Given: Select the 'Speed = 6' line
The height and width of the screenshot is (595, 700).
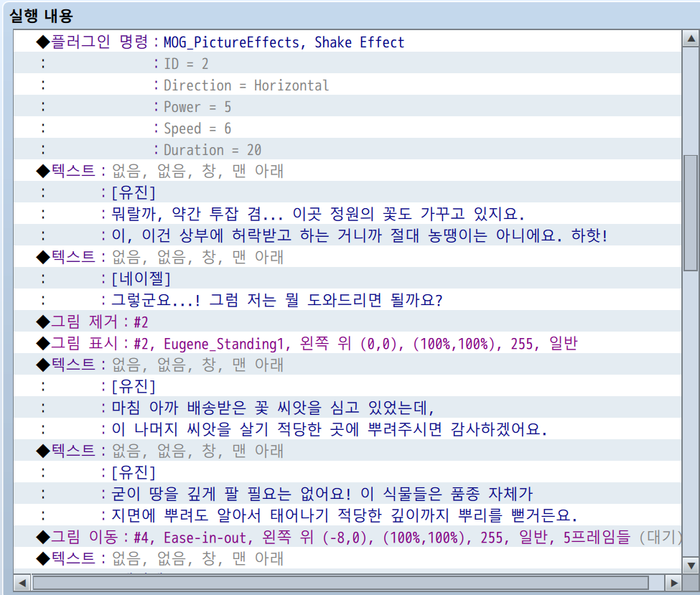Looking at the screenshot, I should point(347,128).
